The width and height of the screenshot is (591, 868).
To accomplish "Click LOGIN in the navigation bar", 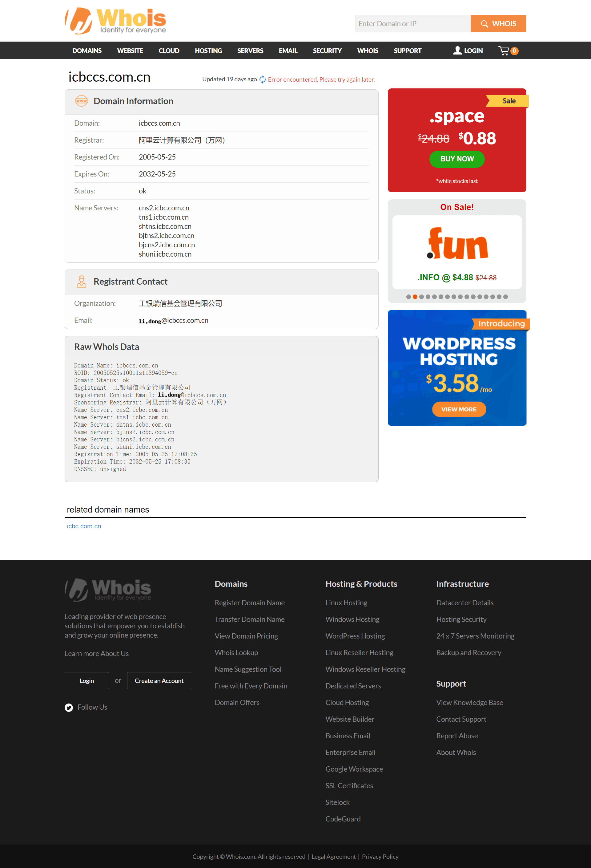I will coord(468,51).
